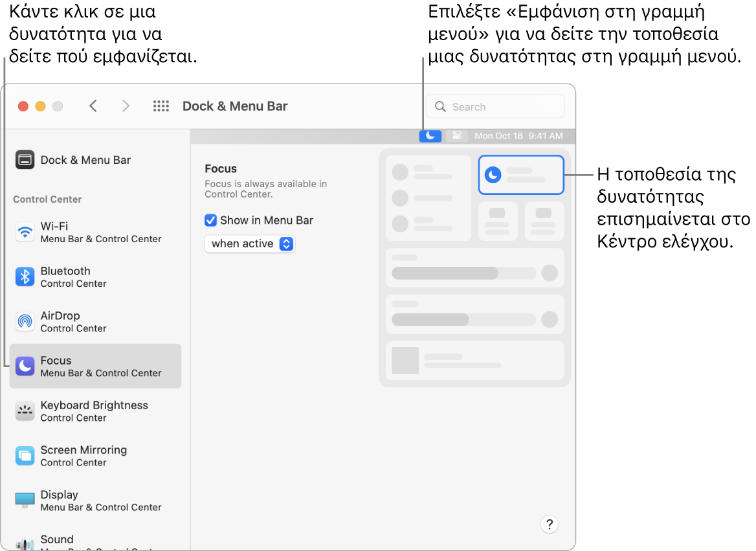Click the Focus moon icon in the menu bar preview

pyautogui.click(x=430, y=136)
